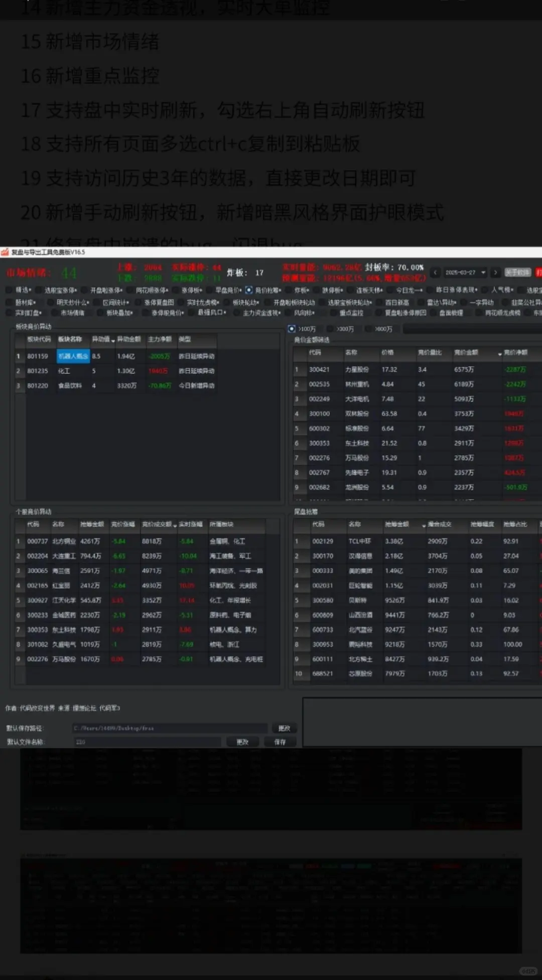Image resolution: width=542 pixels, height=980 pixels.
Task: Sort by the 异动值 column header
Action: pyautogui.click(x=102, y=339)
